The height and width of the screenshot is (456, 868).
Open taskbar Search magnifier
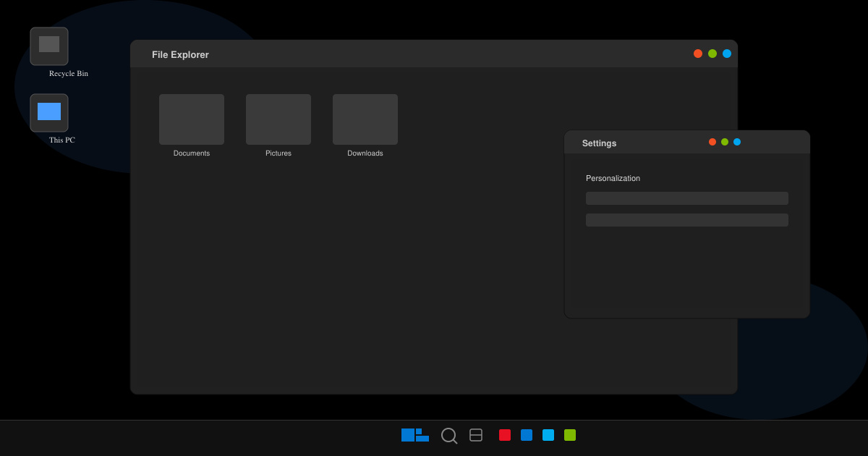(449, 436)
